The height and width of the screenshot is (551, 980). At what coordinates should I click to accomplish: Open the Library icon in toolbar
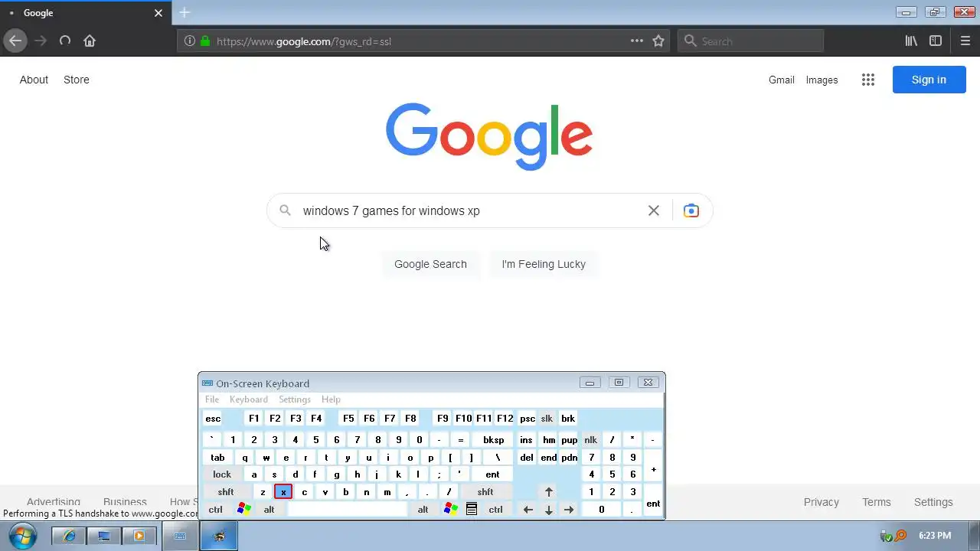911,41
